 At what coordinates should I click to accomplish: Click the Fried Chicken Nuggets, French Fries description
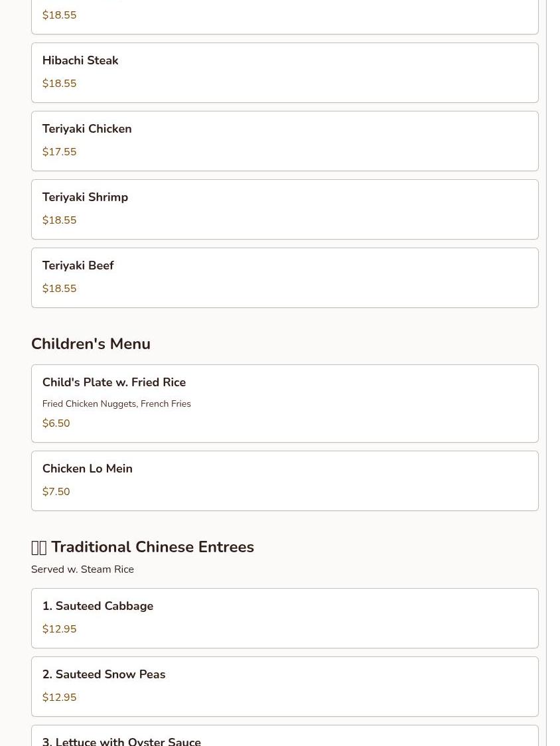click(x=116, y=404)
